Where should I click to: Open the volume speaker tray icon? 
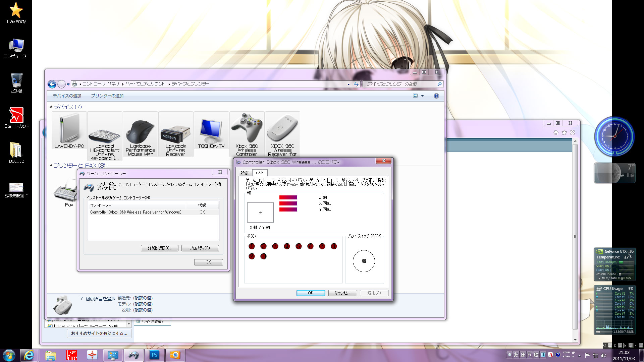click(604, 356)
